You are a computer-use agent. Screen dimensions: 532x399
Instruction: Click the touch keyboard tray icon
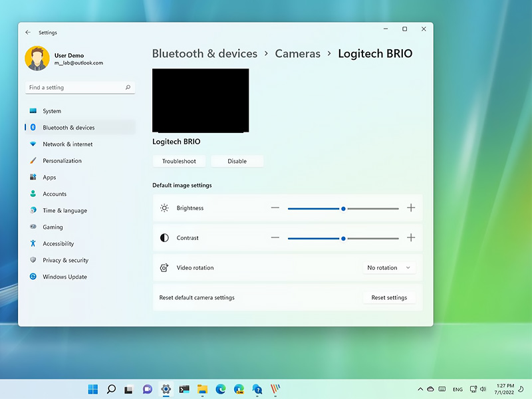point(442,389)
